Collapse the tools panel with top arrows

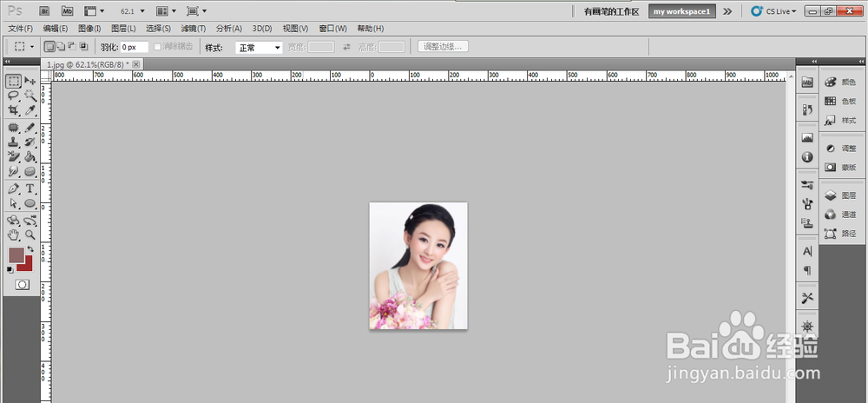tap(7, 62)
